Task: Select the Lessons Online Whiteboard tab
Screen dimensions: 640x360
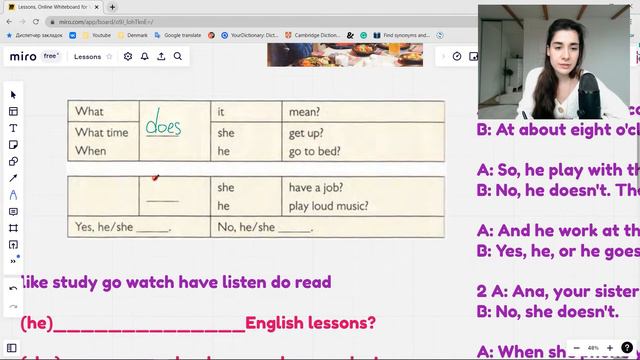Action: point(53,7)
